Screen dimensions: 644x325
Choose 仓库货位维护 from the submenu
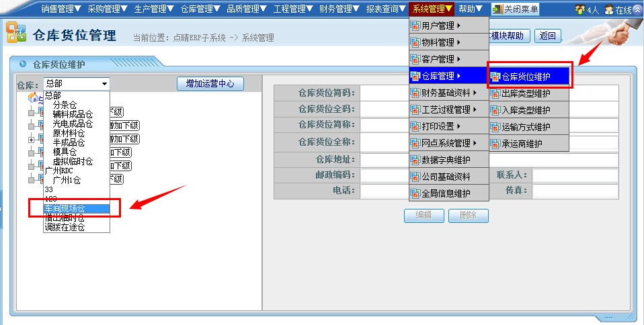pos(530,77)
